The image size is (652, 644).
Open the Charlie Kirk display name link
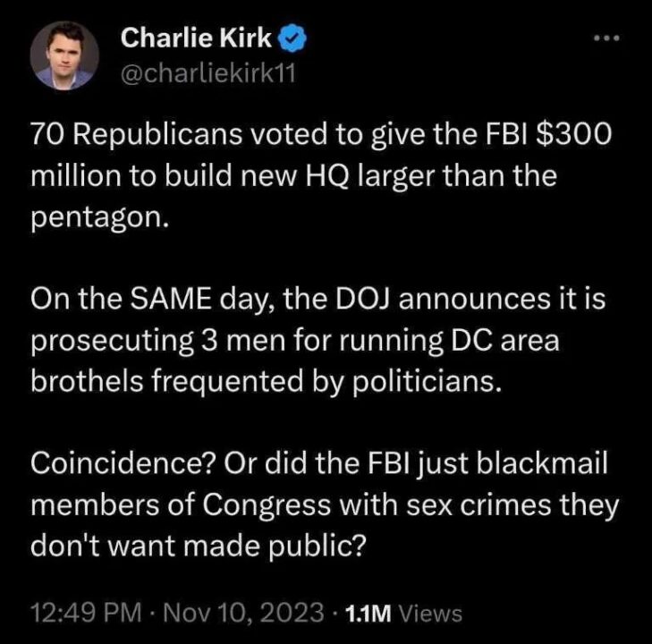[x=197, y=38]
